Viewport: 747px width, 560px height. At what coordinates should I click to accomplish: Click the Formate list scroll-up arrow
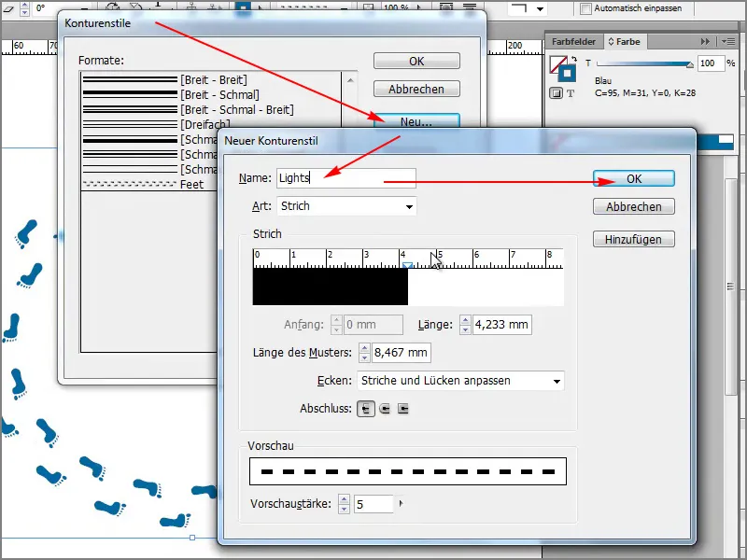pyautogui.click(x=350, y=80)
